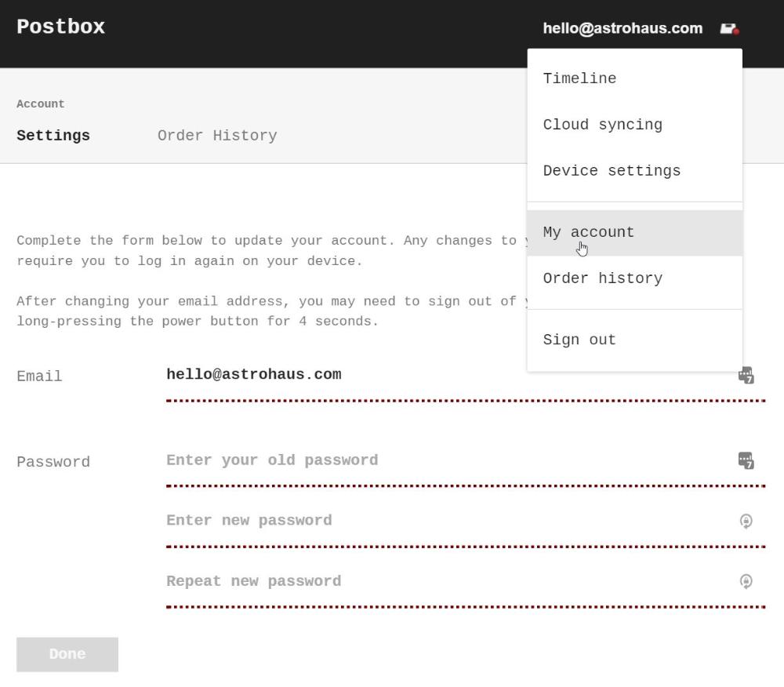Click the Done button
The width and height of the screenshot is (784, 687).
point(67,655)
